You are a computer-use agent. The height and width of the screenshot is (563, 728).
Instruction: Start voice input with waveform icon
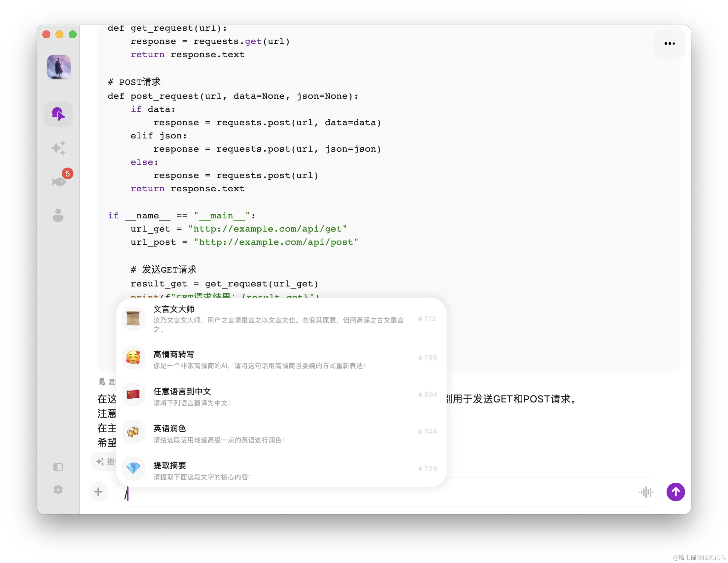click(646, 492)
